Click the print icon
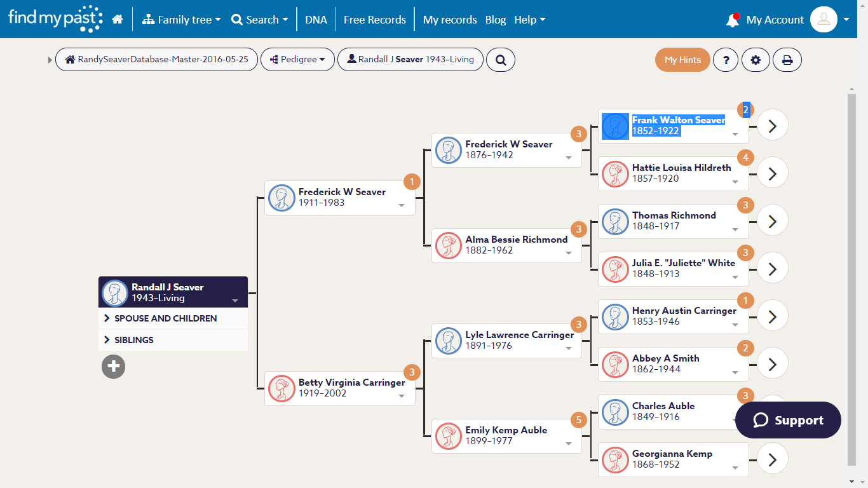Screen dimensions: 868x488 (787, 59)
